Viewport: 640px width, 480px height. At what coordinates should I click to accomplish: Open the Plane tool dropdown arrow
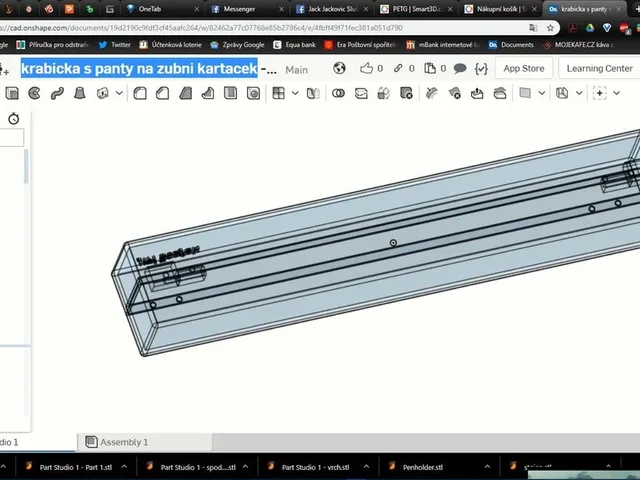[x=542, y=93]
